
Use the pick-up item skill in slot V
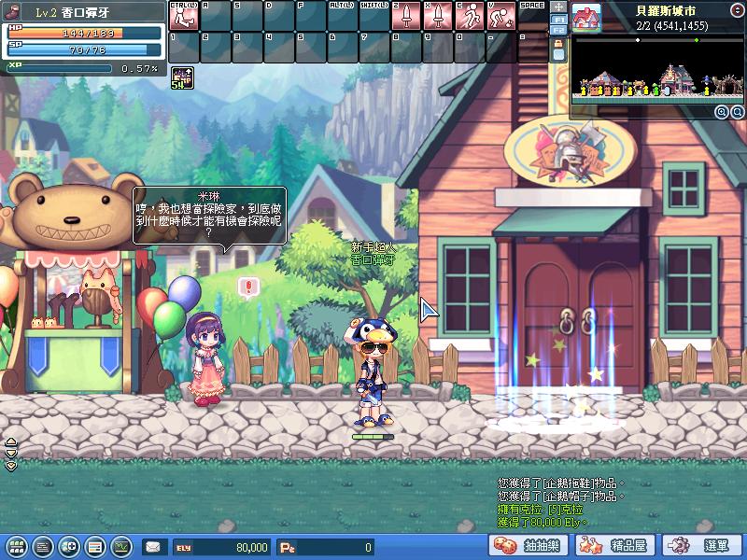click(x=501, y=16)
